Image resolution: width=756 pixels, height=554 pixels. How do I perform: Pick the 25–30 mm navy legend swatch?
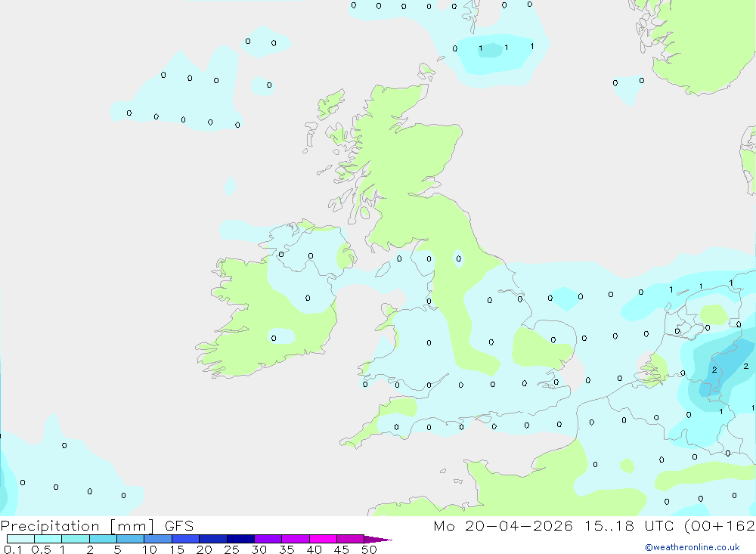pos(240,539)
